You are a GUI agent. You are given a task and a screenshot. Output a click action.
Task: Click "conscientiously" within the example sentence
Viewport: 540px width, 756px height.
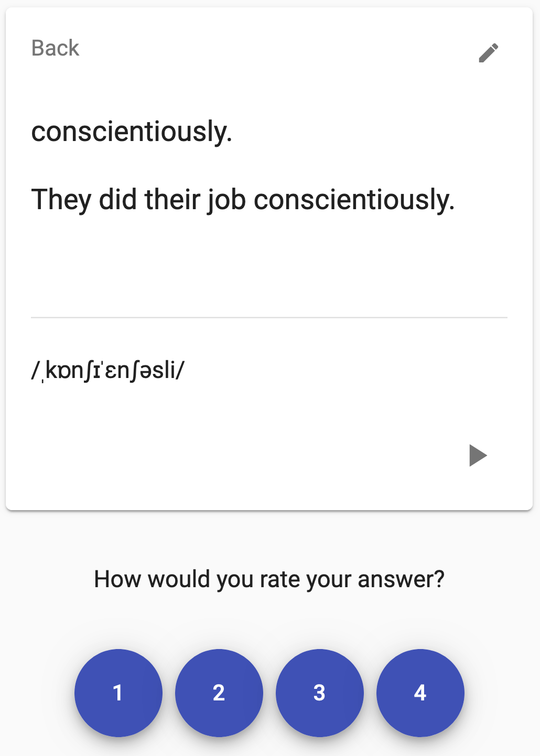(354, 200)
